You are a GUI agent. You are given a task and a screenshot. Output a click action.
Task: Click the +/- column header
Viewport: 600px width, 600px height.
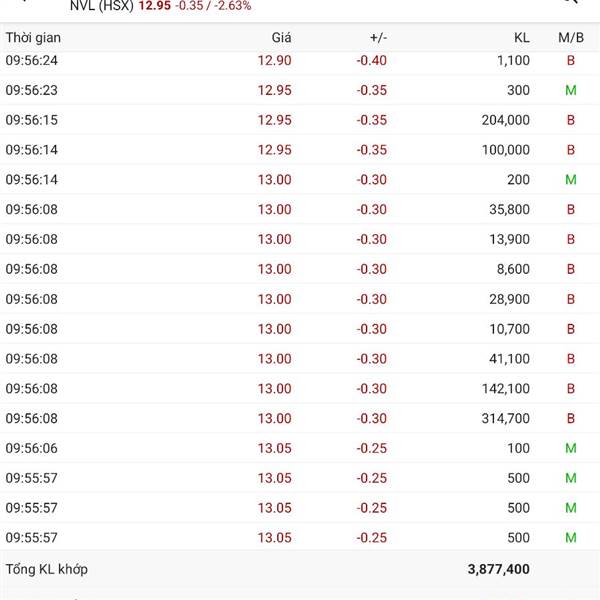(378, 37)
